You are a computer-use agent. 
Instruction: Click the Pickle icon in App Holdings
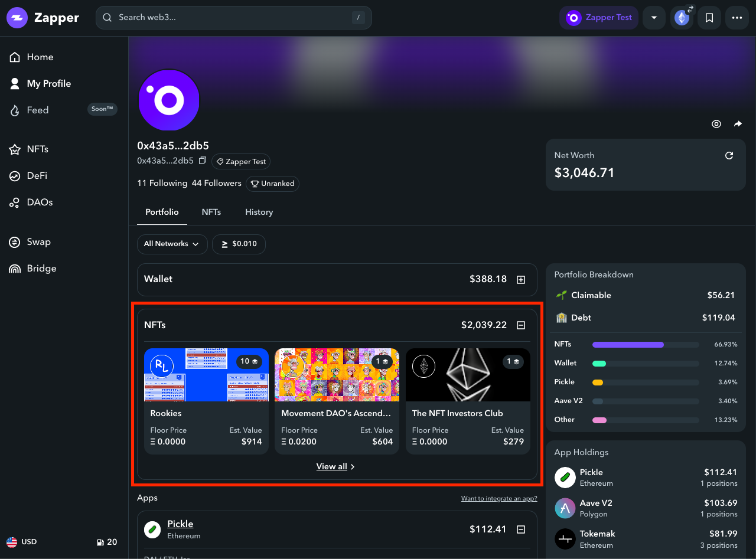(565, 478)
